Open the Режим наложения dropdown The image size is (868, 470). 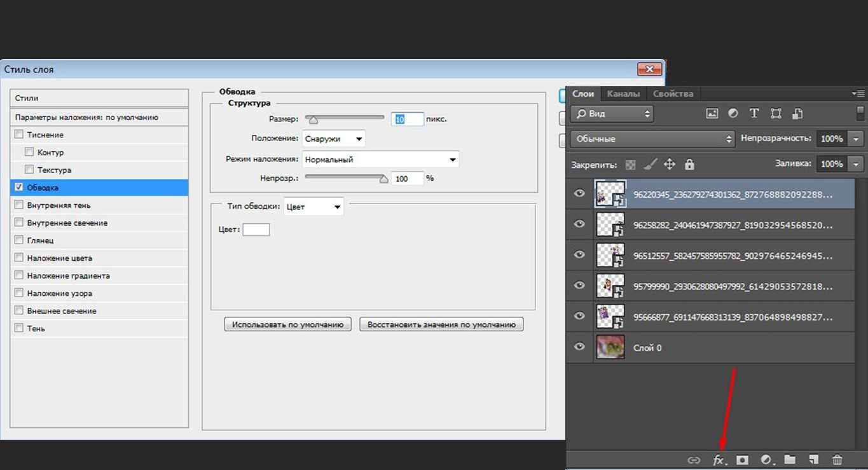coord(380,160)
